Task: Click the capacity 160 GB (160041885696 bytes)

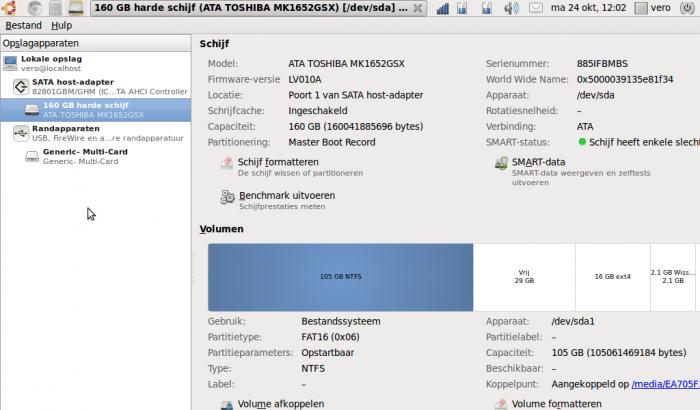Action: (356, 126)
